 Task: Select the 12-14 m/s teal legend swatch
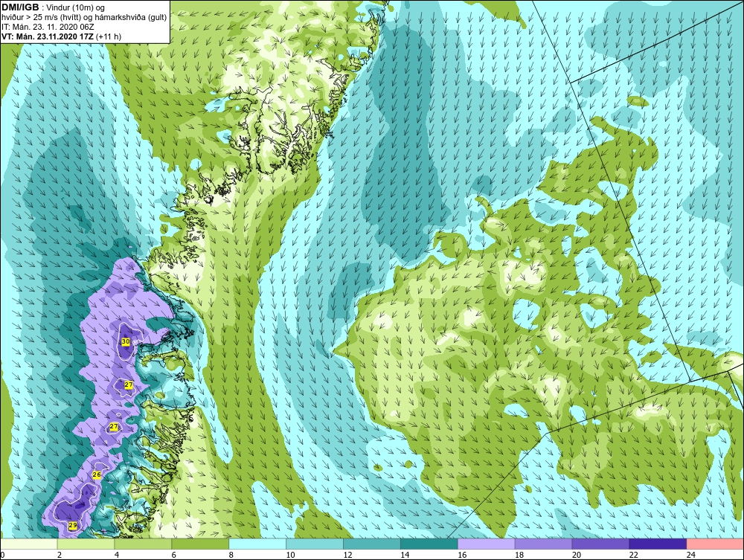click(371, 544)
